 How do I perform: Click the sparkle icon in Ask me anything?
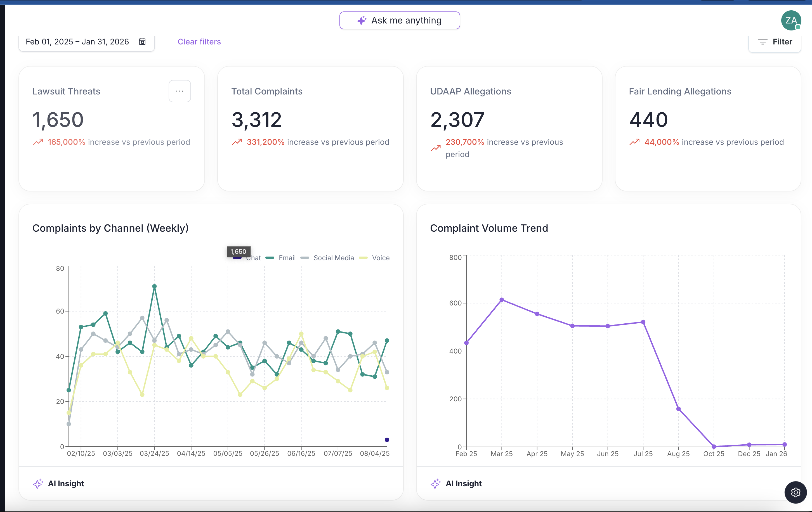pyautogui.click(x=362, y=20)
